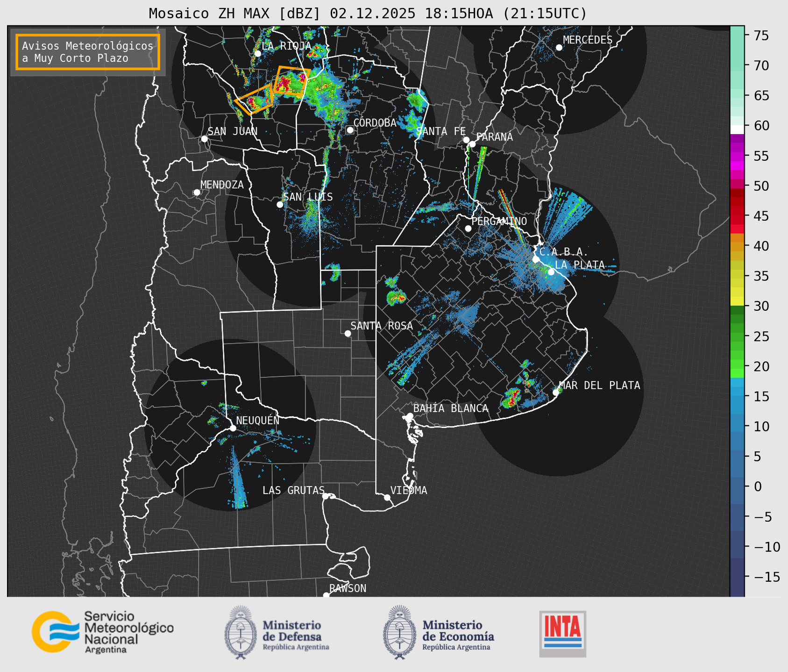Click the green 25 dBZ band on the colorbar
This screenshot has width=788, height=672.
click(x=737, y=336)
